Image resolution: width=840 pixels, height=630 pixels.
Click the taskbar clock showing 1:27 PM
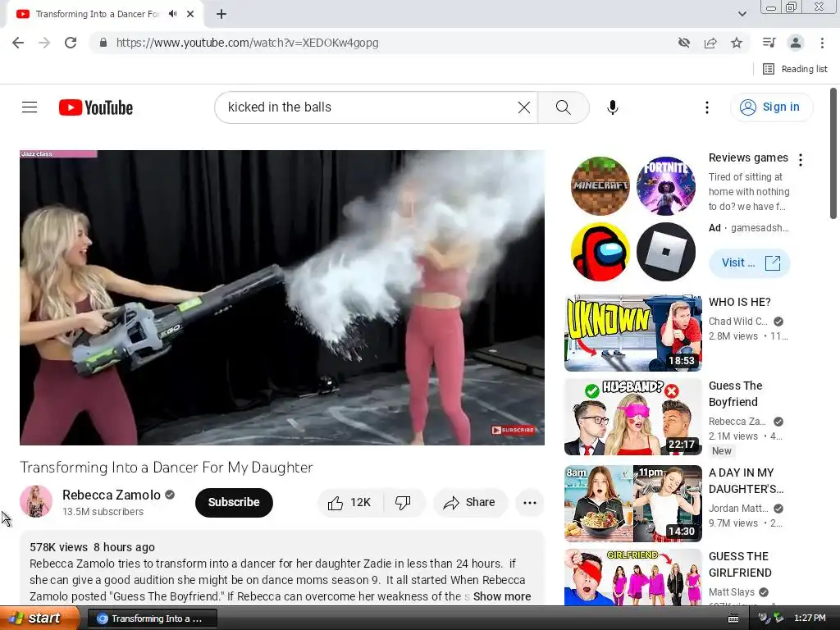[x=810, y=619]
